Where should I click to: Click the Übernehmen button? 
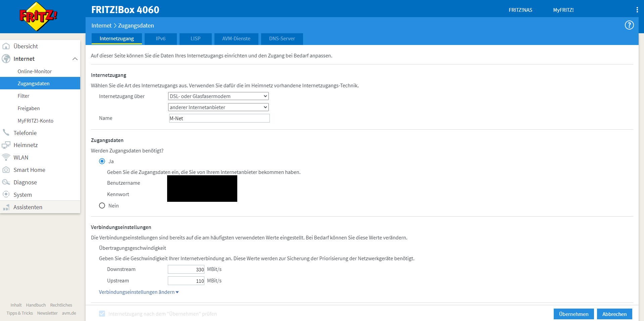574,314
